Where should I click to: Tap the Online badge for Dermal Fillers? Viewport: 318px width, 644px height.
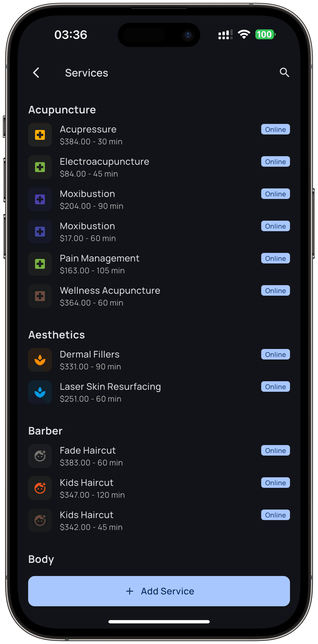(x=275, y=354)
